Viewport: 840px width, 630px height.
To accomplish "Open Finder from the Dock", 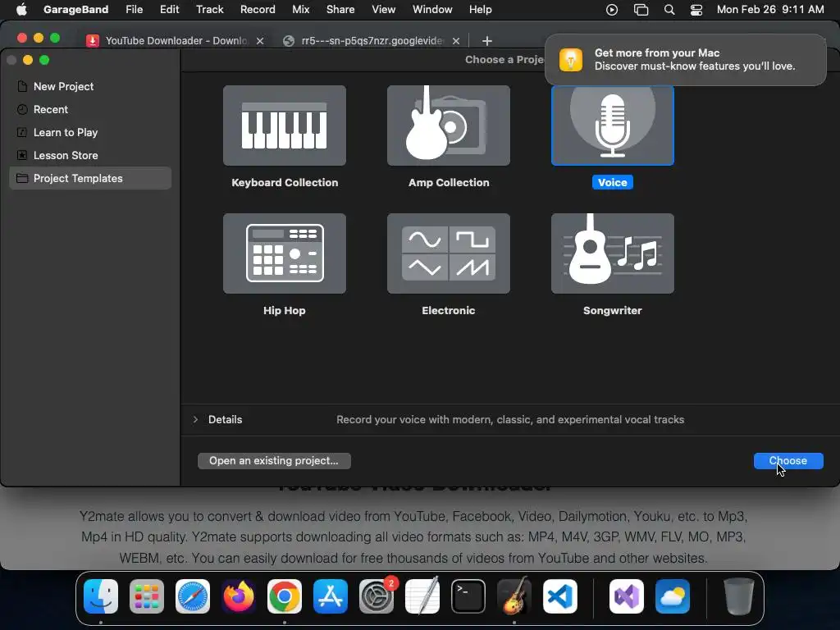I will 101,596.
